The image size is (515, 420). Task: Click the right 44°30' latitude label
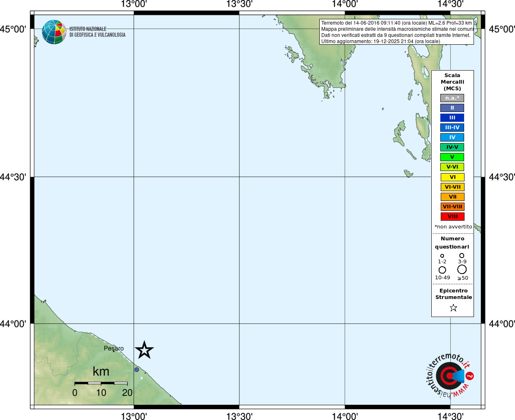point(502,177)
